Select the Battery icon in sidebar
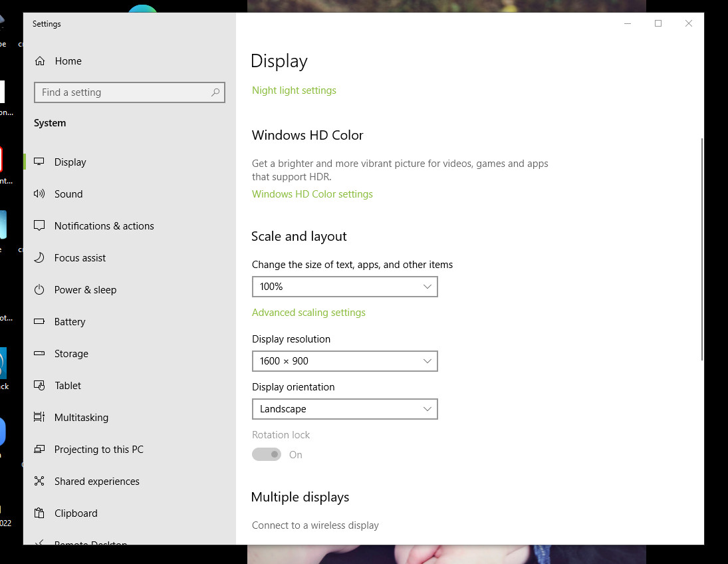 pyautogui.click(x=40, y=322)
